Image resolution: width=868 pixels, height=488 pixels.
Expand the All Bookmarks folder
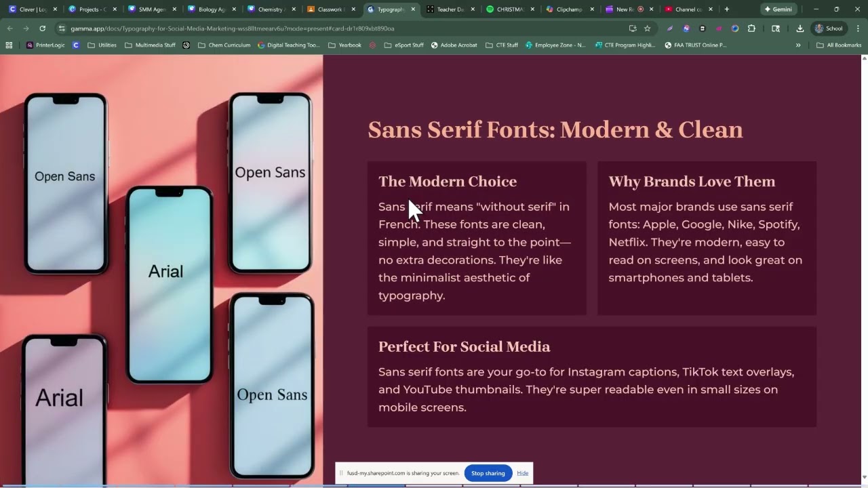[x=839, y=45]
